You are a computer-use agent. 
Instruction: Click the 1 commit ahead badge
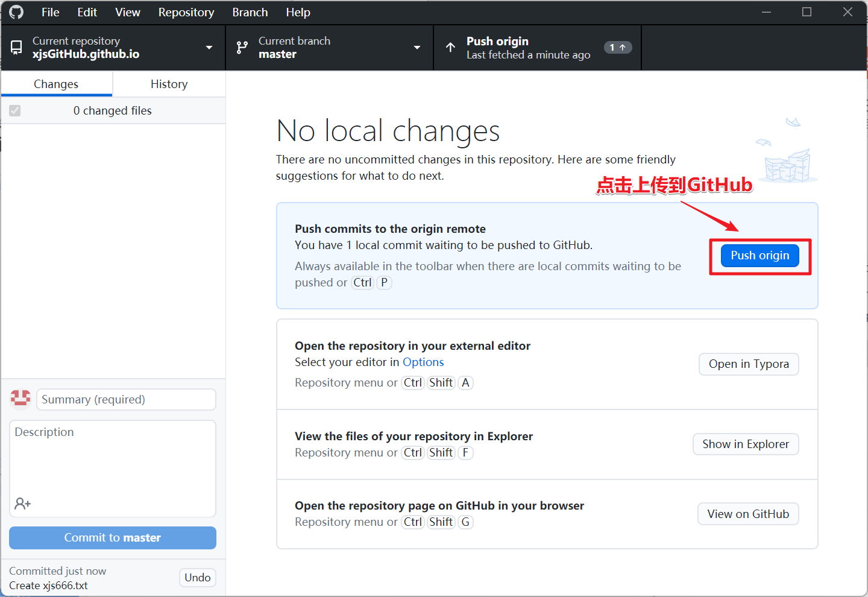coord(618,47)
